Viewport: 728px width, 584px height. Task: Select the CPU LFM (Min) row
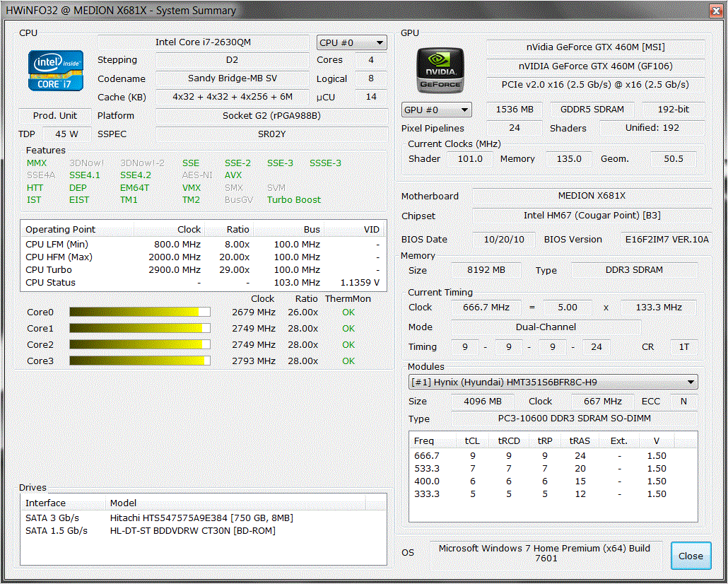[203, 245]
